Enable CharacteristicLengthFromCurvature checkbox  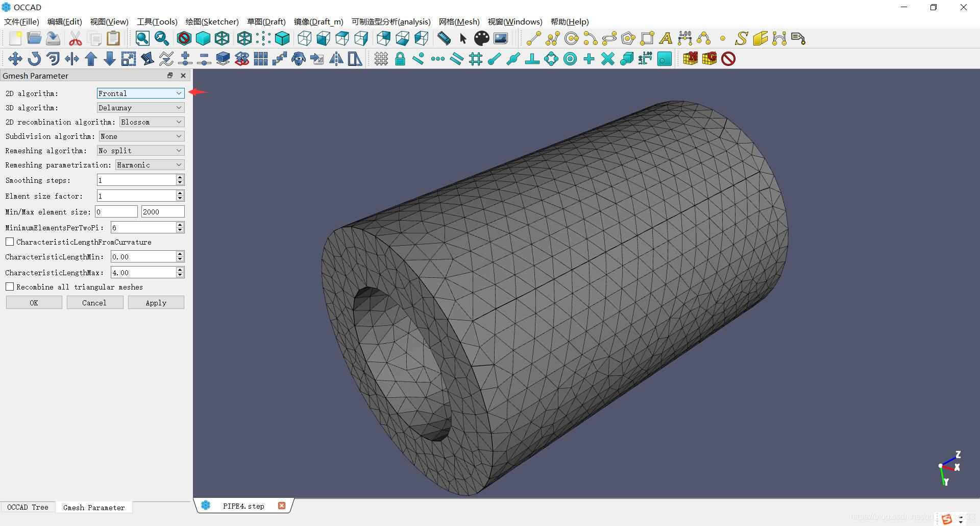point(10,242)
